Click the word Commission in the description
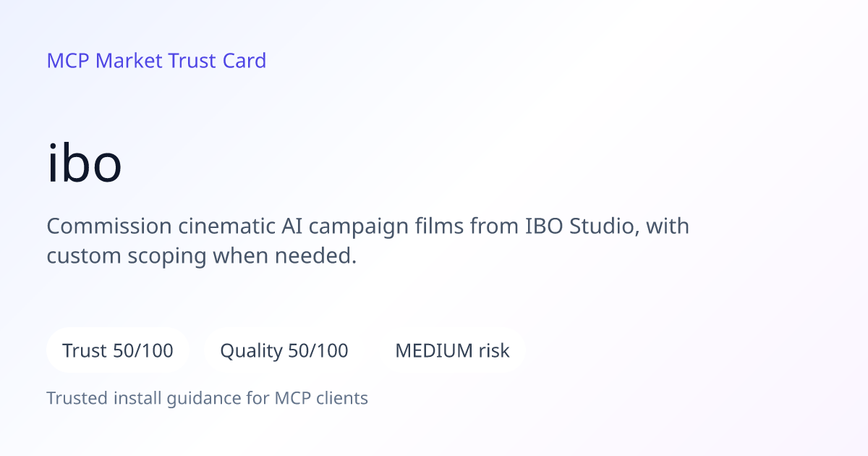This screenshot has width=868, height=456. pos(109,227)
